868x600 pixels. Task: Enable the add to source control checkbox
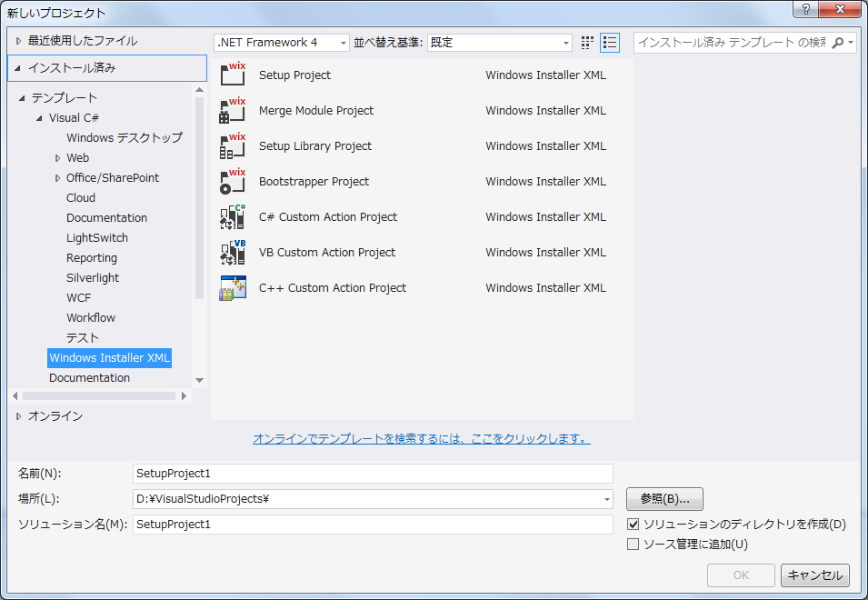point(634,545)
